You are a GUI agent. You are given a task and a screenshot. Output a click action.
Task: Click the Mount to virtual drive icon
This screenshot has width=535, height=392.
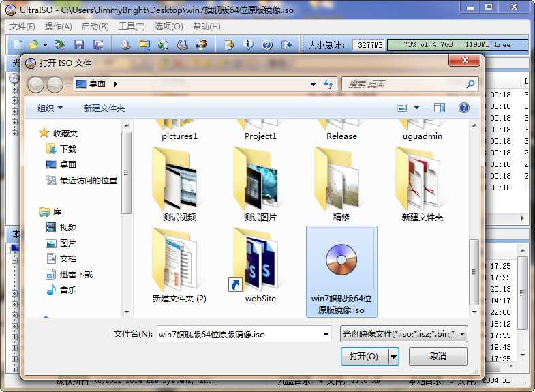(183, 45)
